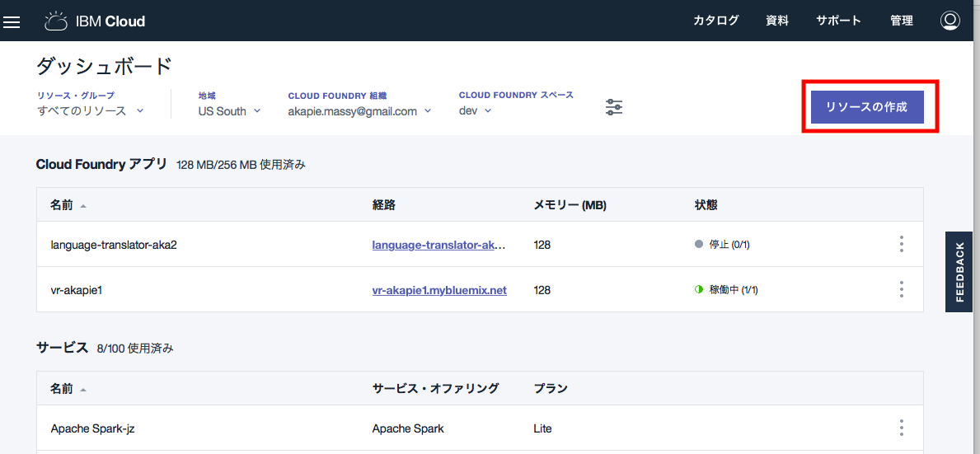Sort services by 名前 column
This screenshot has width=980, height=454.
point(68,389)
